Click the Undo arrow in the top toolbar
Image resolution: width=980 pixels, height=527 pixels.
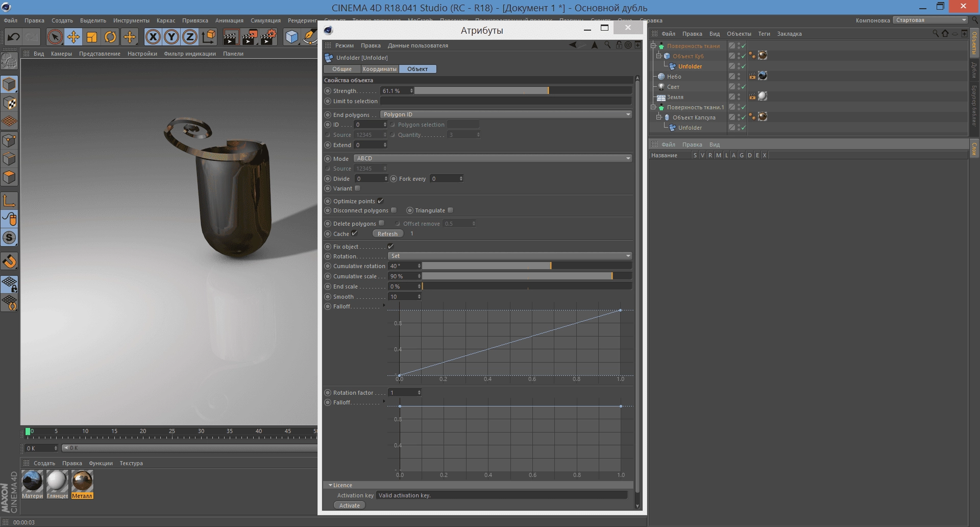(x=14, y=37)
